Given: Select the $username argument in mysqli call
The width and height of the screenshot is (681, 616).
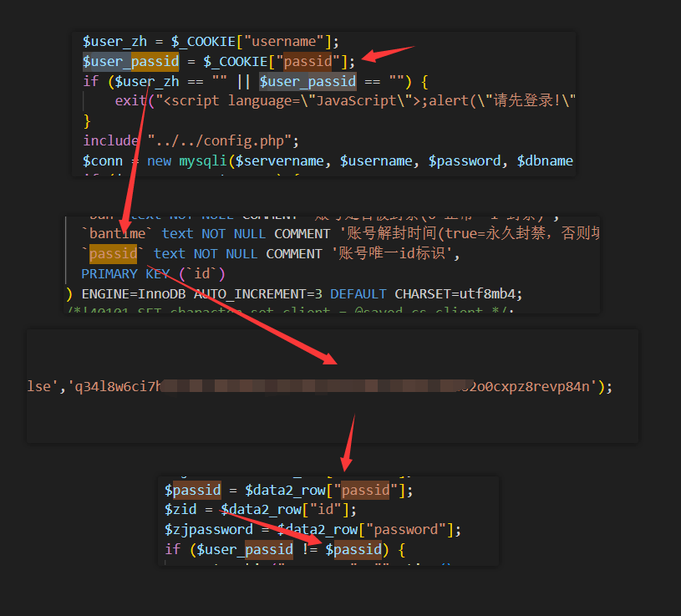Looking at the screenshot, I should point(376,161).
